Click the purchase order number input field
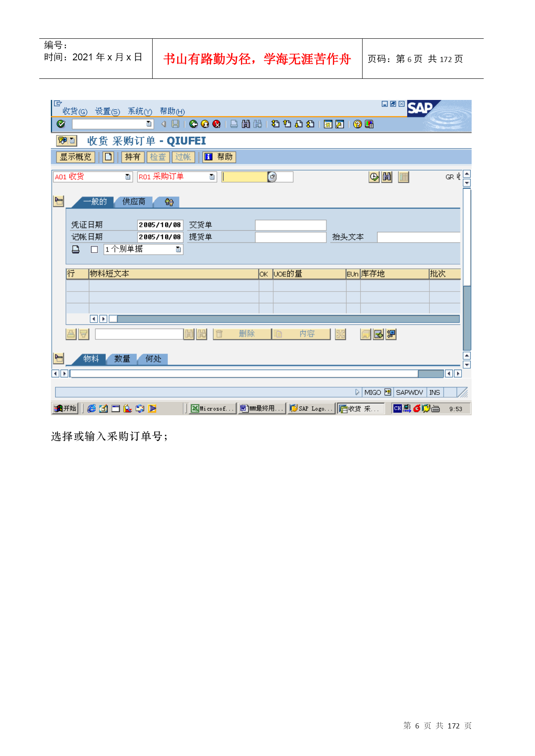This screenshot has height=756, width=535. [244, 177]
